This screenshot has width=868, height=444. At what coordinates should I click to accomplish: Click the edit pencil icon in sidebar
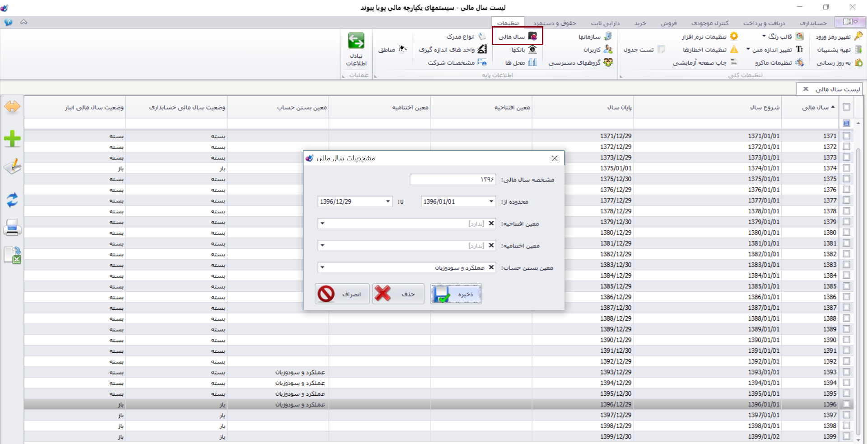12,167
